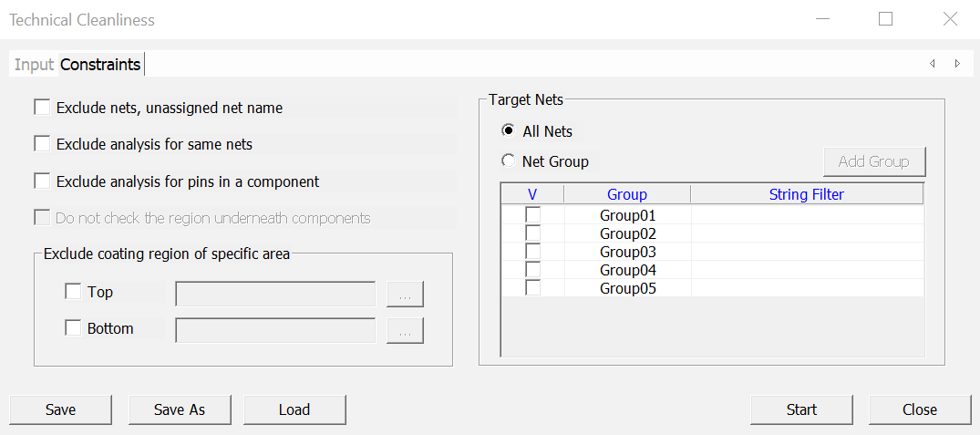Toggle Exclude analysis for pins in a component
The image size is (980, 435).
(42, 181)
